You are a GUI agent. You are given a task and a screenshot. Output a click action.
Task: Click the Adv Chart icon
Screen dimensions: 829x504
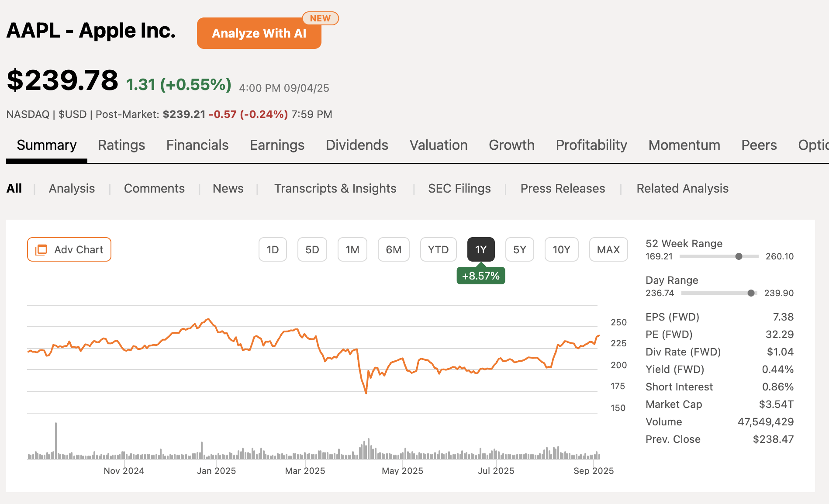41,249
